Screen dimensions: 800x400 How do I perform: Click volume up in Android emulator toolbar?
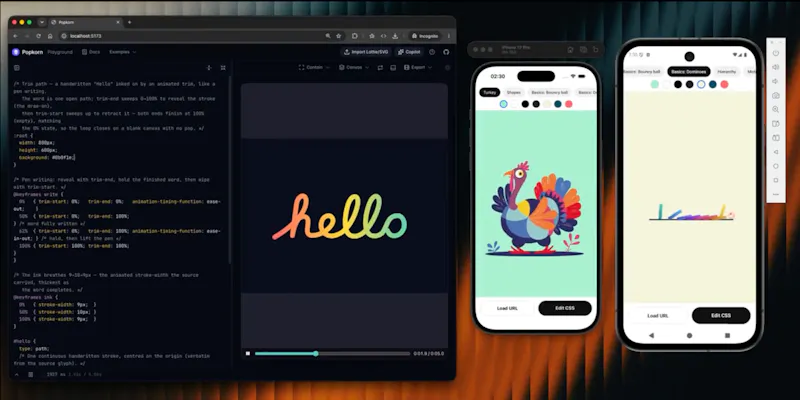(776, 67)
